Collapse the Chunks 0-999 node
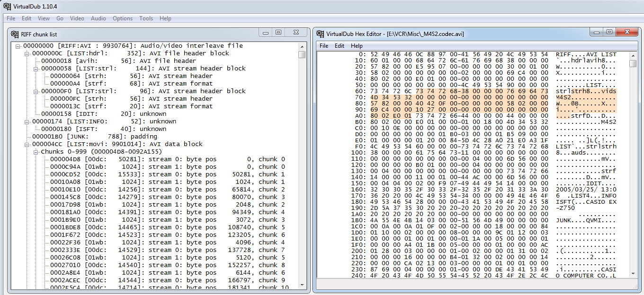Viewport: 644px width, 295px height. [x=36, y=152]
